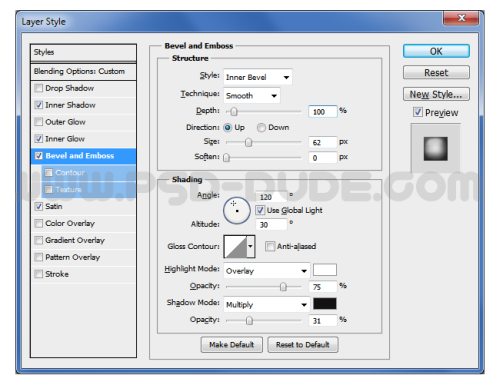Open the Style dropdown showing Inner Bevel
This screenshot has width=500, height=385.
click(x=258, y=77)
